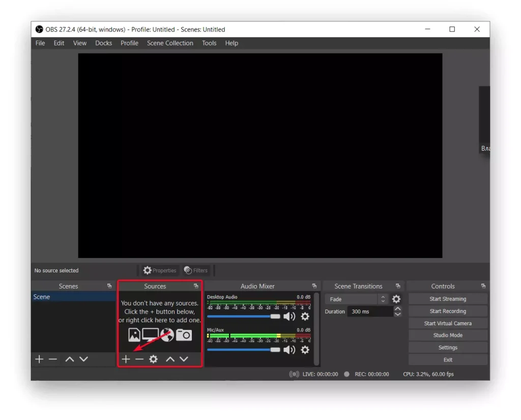Pop out the Sources dock
The height and width of the screenshot is (420, 521).
tap(196, 286)
